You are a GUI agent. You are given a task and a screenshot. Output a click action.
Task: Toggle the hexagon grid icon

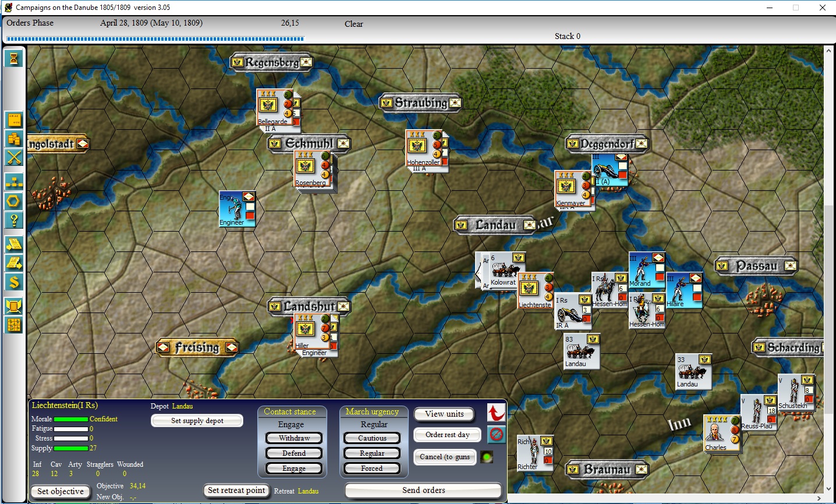14,201
